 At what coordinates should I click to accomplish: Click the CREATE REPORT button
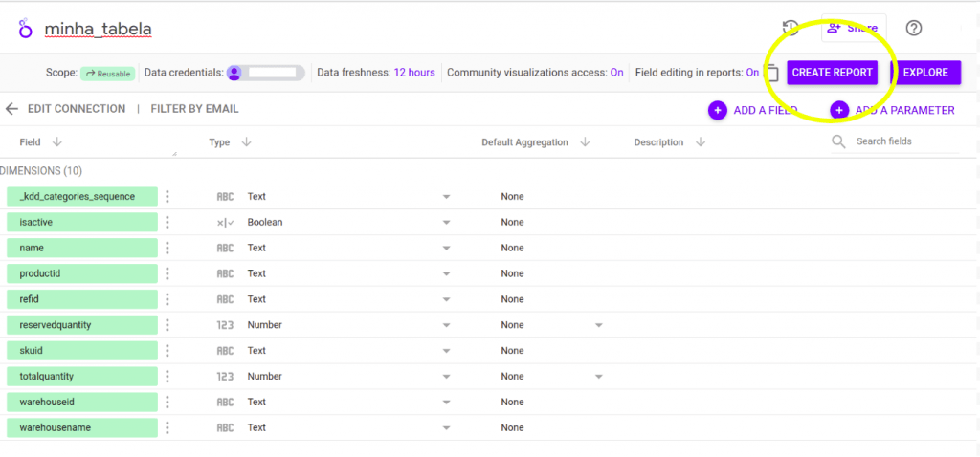point(832,73)
